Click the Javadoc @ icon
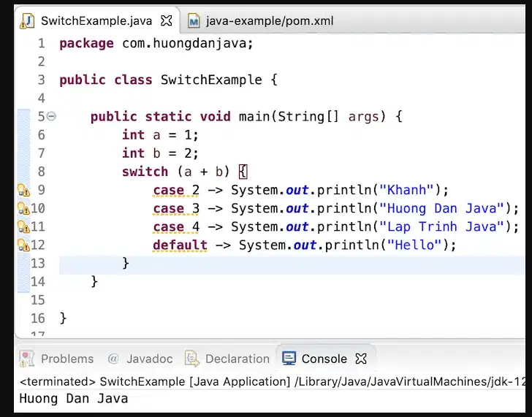 pos(113,359)
